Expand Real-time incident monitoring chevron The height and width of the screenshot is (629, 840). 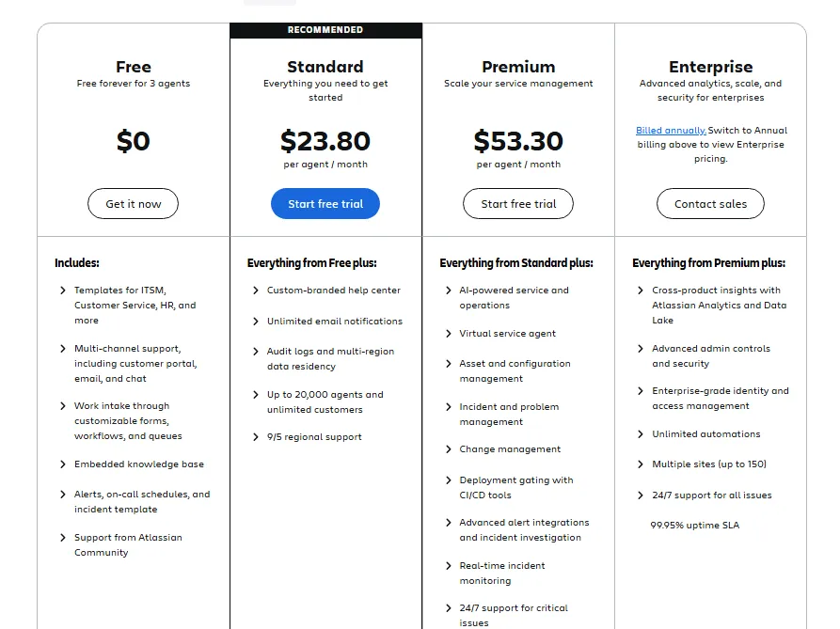[449, 566]
